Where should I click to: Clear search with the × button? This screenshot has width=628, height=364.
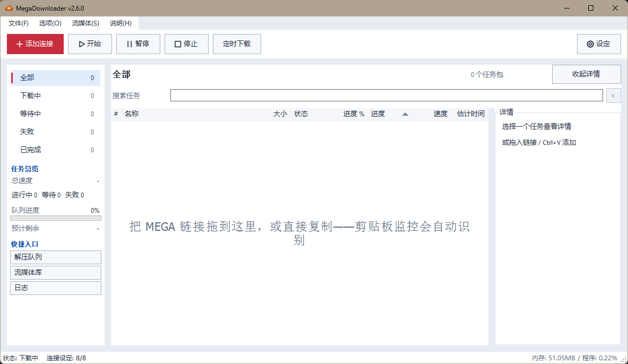pos(613,96)
